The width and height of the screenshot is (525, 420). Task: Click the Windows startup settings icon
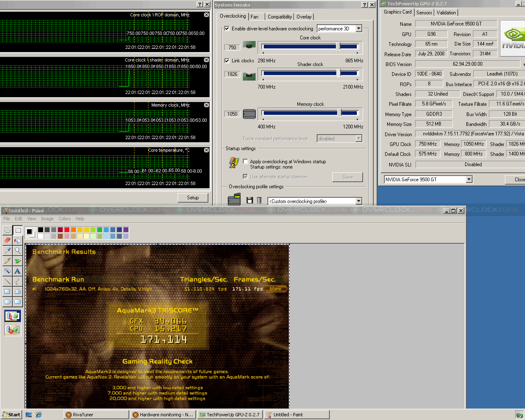[x=234, y=163]
